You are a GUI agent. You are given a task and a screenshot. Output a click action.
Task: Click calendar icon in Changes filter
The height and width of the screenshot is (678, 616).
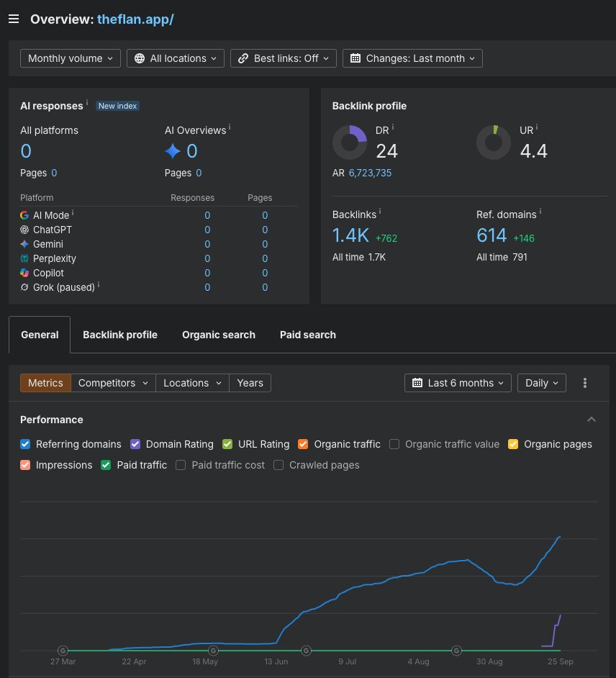point(355,58)
